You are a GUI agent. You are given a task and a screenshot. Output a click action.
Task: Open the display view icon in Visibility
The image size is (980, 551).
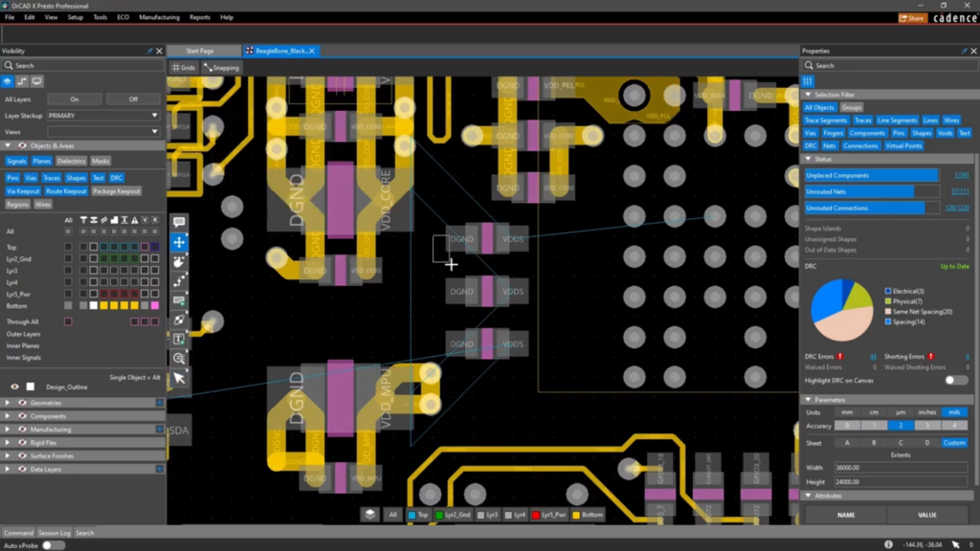tap(37, 81)
